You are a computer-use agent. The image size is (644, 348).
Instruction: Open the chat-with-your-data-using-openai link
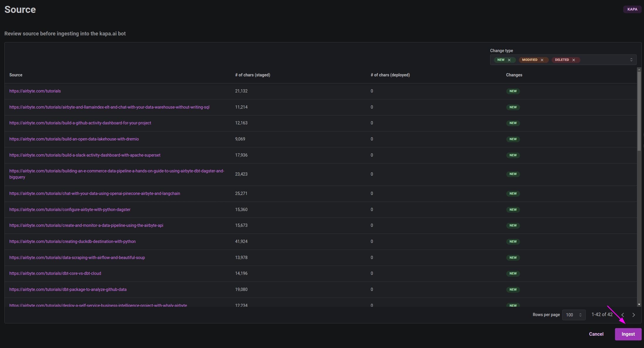[95, 193]
